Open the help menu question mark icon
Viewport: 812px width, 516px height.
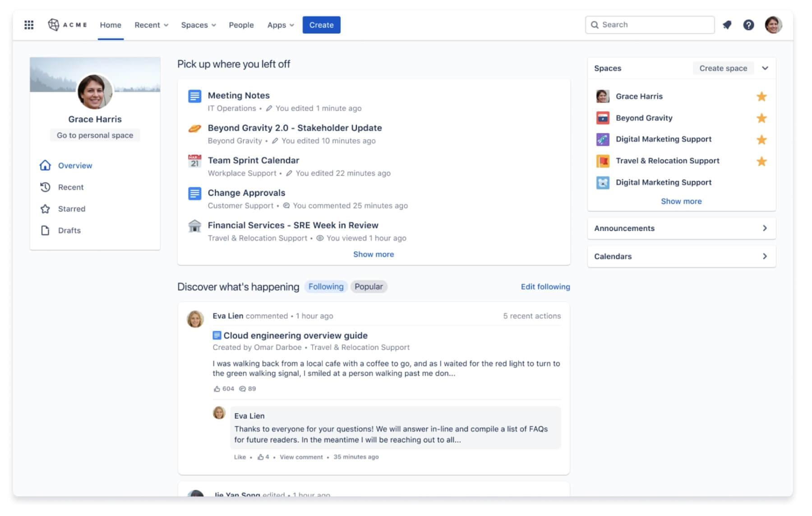click(749, 25)
